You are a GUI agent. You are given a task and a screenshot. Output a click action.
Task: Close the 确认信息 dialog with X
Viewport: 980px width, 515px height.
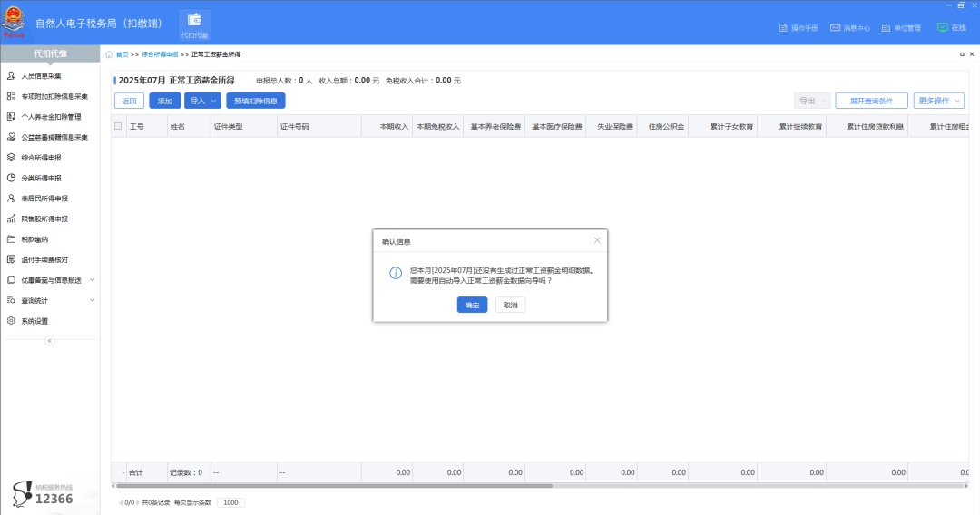click(597, 240)
